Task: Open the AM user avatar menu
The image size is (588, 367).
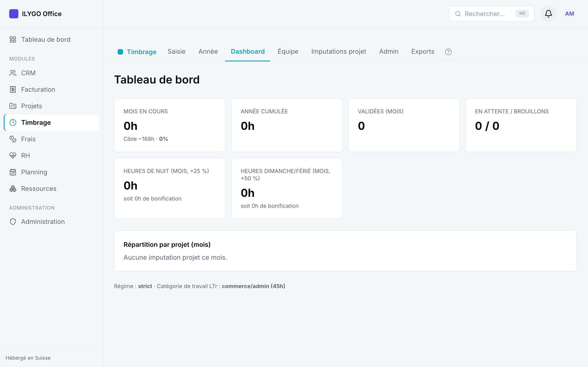Action: pyautogui.click(x=569, y=14)
